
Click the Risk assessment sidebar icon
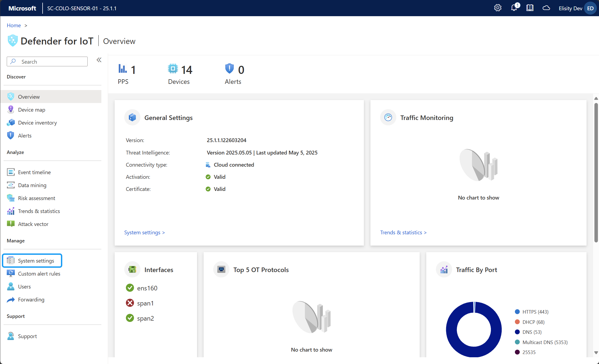(x=11, y=198)
